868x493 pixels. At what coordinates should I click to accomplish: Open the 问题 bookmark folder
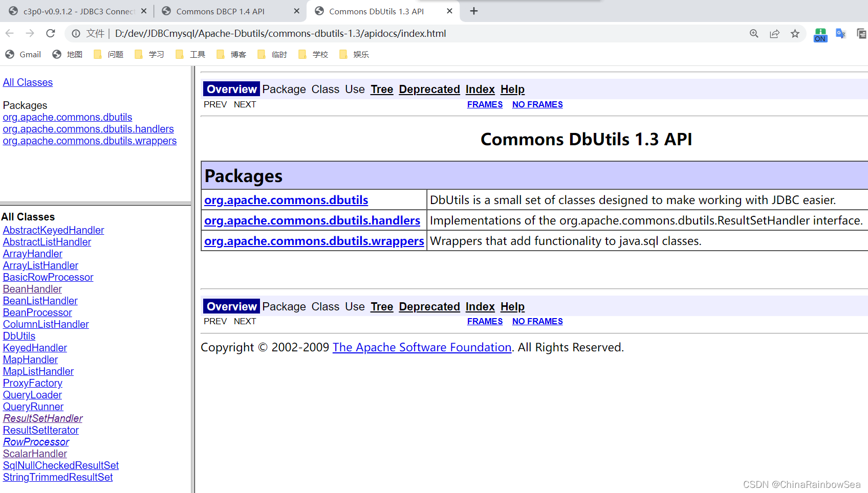coord(108,54)
